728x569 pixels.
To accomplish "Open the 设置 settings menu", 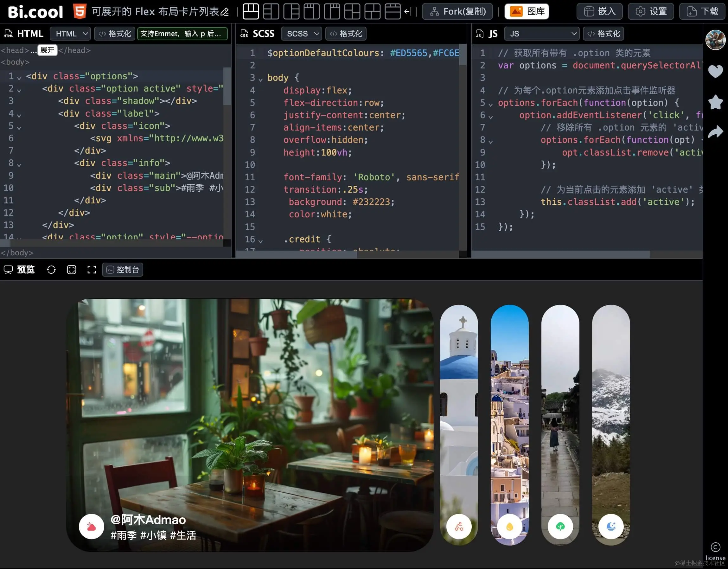I will 651,11.
